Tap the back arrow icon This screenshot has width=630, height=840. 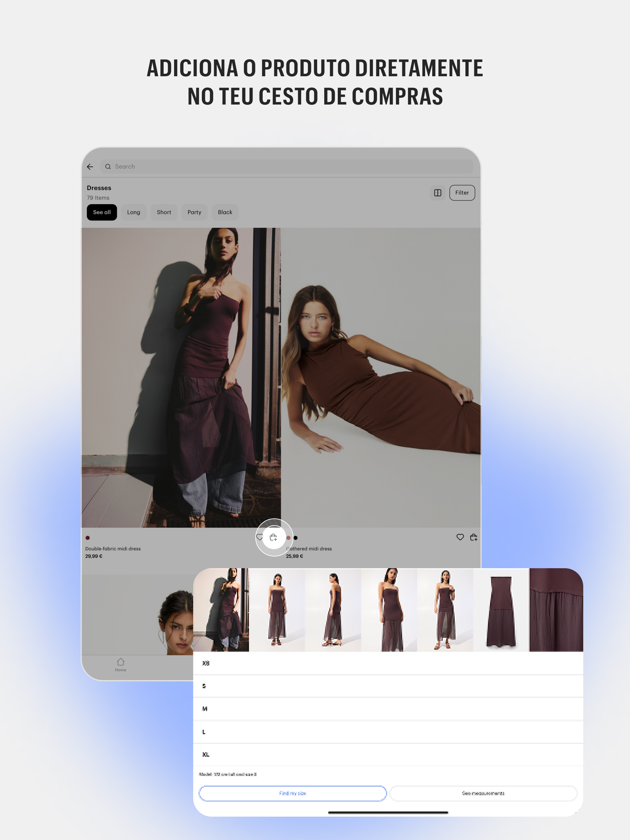click(90, 167)
